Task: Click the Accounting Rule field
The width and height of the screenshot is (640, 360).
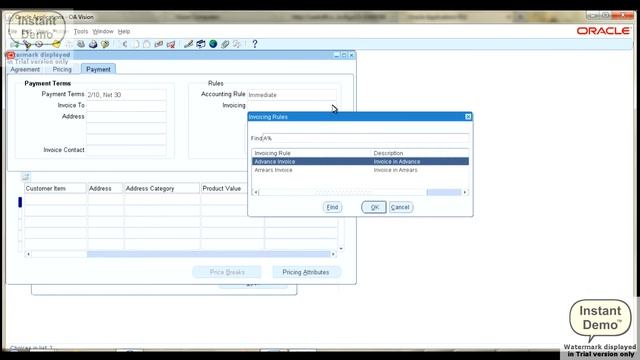Action: click(x=292, y=95)
